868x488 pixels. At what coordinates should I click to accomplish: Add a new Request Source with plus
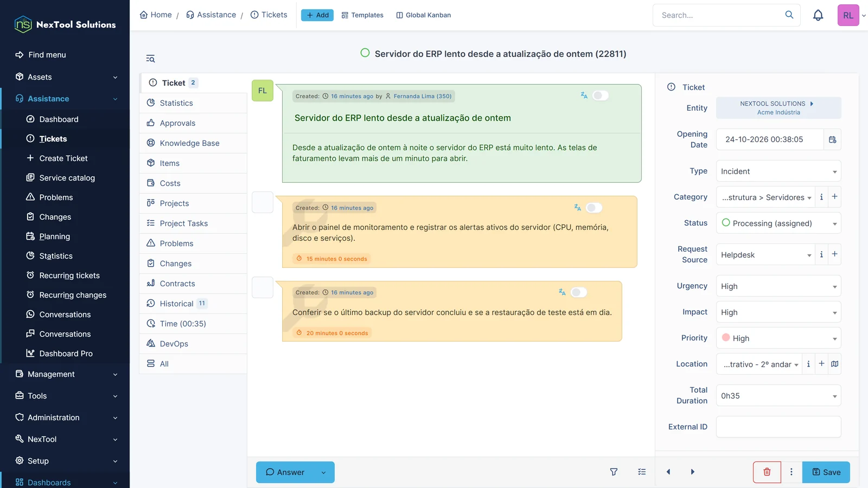click(x=835, y=254)
